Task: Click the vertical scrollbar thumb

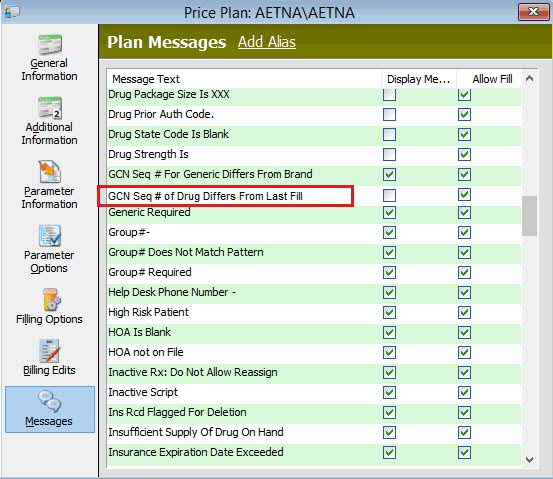Action: [x=529, y=216]
